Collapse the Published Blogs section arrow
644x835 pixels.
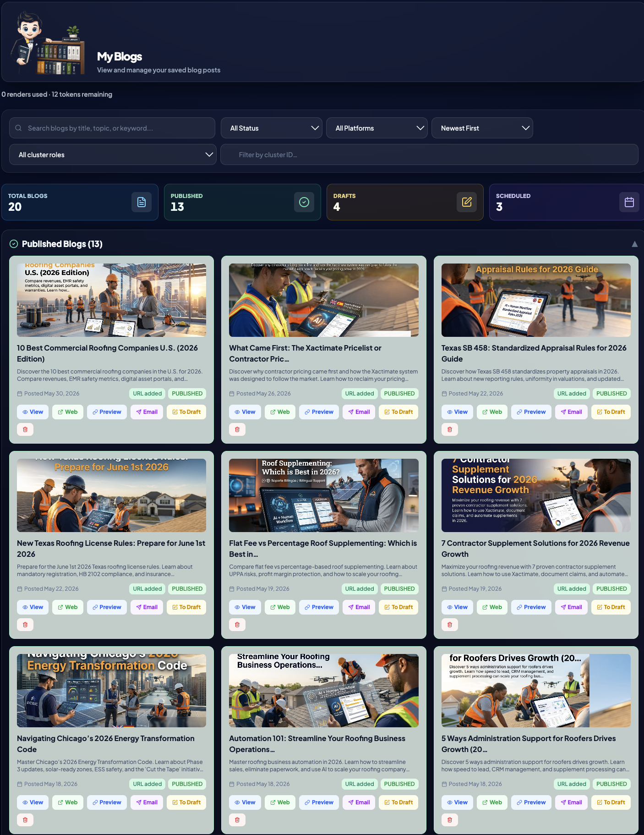635,244
